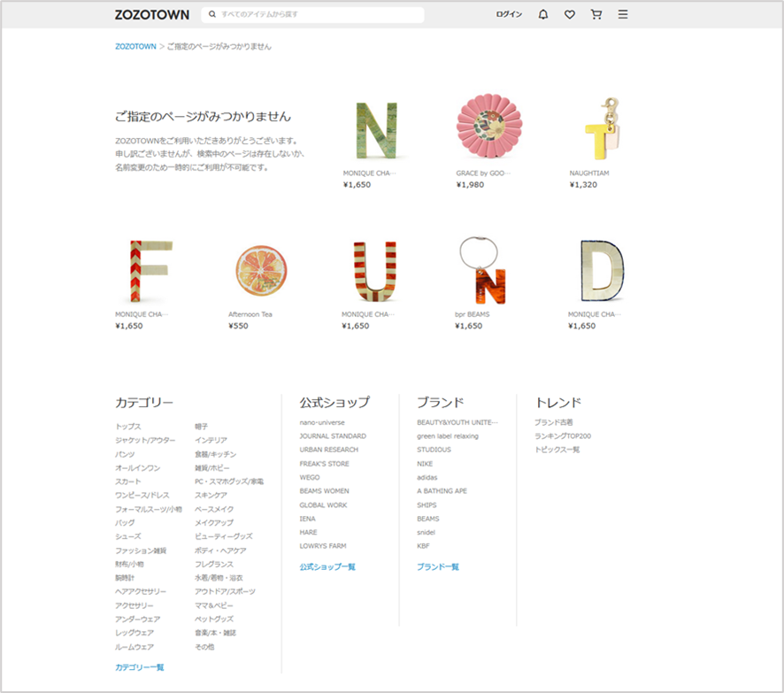Open the ワンピース/ドレス category
784x693 pixels.
click(142, 495)
